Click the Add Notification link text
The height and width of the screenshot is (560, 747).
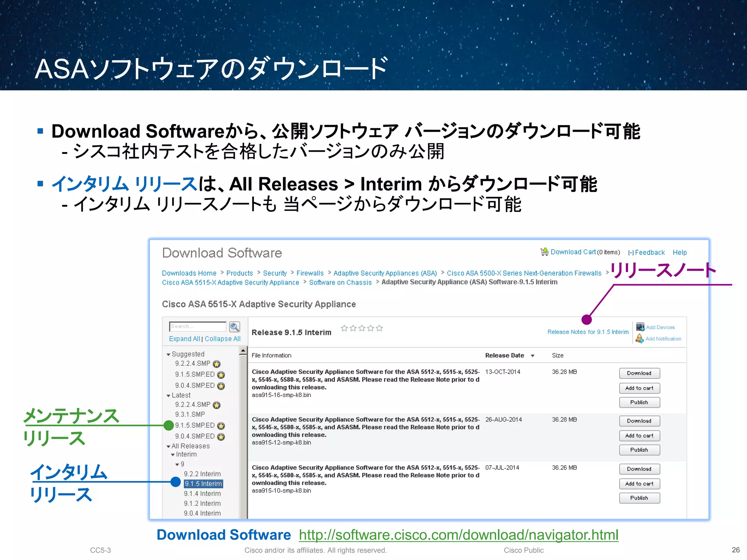coord(663,339)
